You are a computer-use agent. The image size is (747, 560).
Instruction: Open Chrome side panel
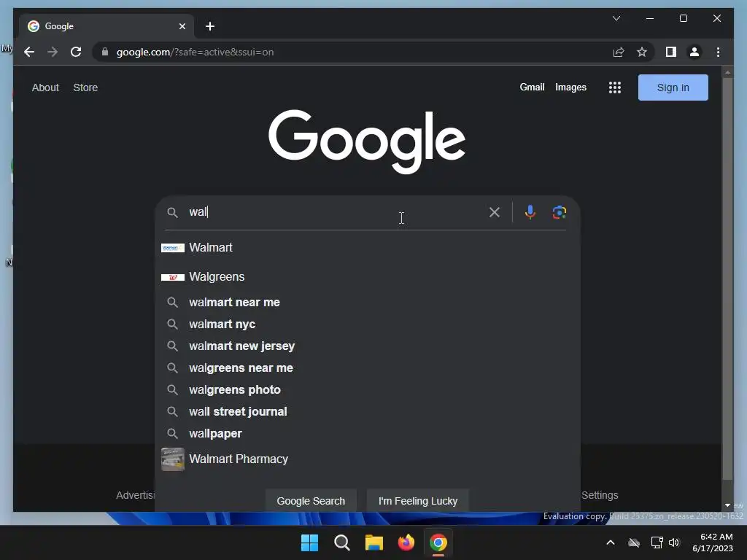point(671,52)
